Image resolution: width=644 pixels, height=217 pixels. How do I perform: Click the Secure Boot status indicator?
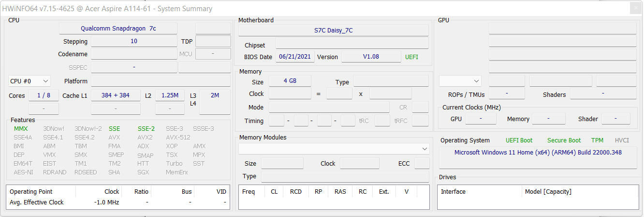564,140
